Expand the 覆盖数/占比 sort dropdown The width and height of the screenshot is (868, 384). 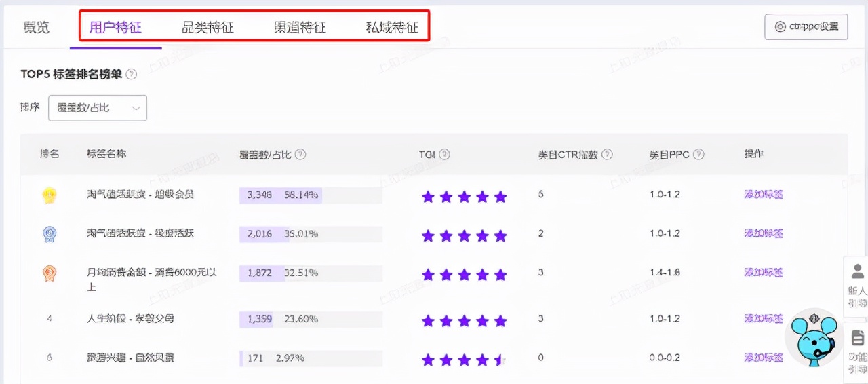[98, 108]
